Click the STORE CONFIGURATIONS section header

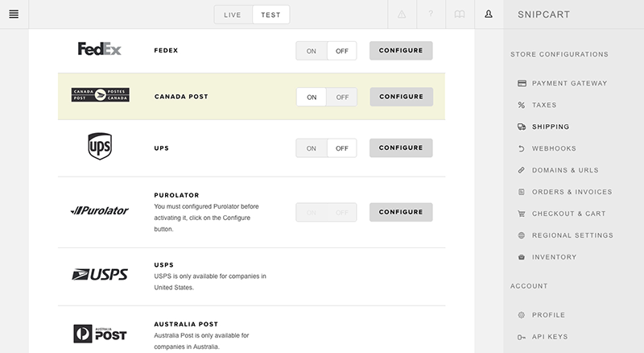559,54
